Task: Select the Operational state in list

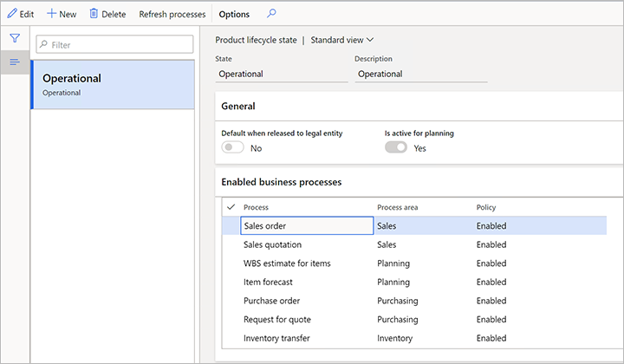Action: coord(113,84)
